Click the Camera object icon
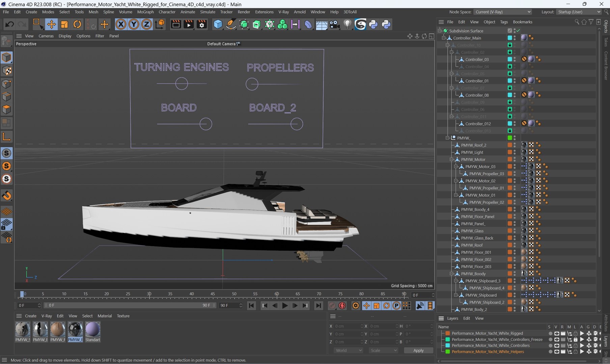Viewport: 610px width, 364px height. pyautogui.click(x=334, y=24)
